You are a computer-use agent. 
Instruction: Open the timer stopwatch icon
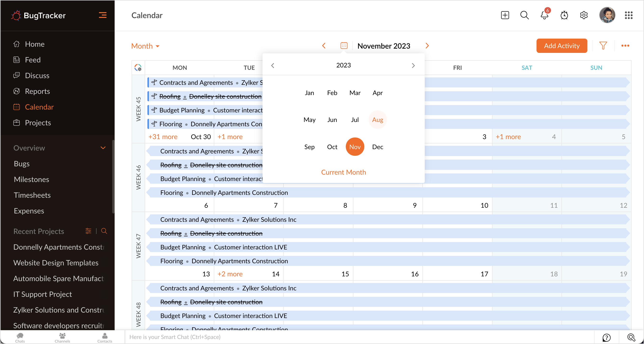(564, 15)
